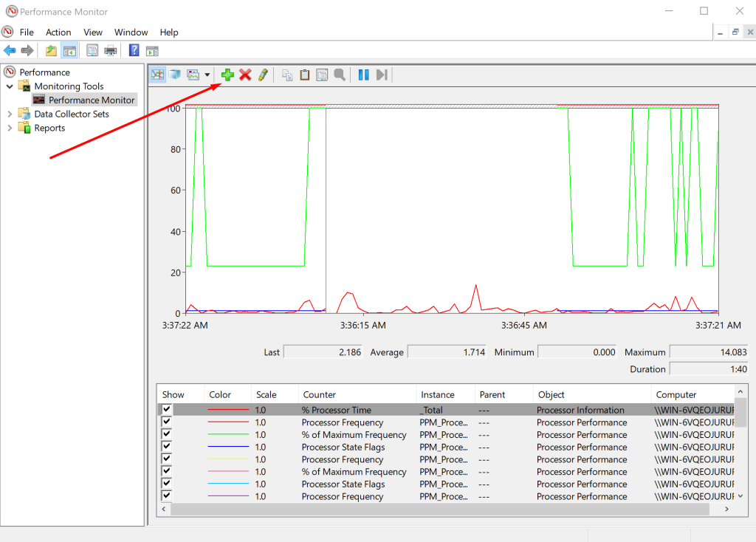Open Help via the blue question mark icon
The image size is (756, 542).
point(134,50)
